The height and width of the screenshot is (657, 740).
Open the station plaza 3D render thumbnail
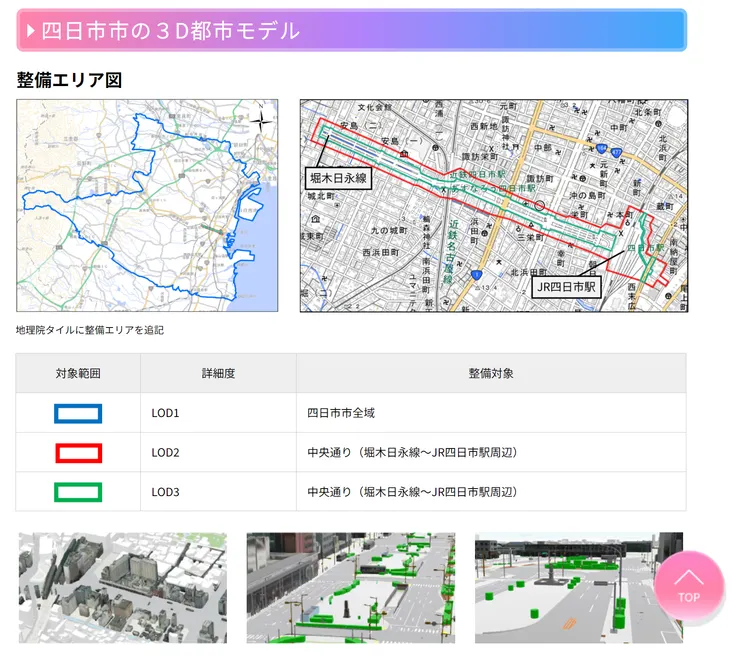coord(579,588)
